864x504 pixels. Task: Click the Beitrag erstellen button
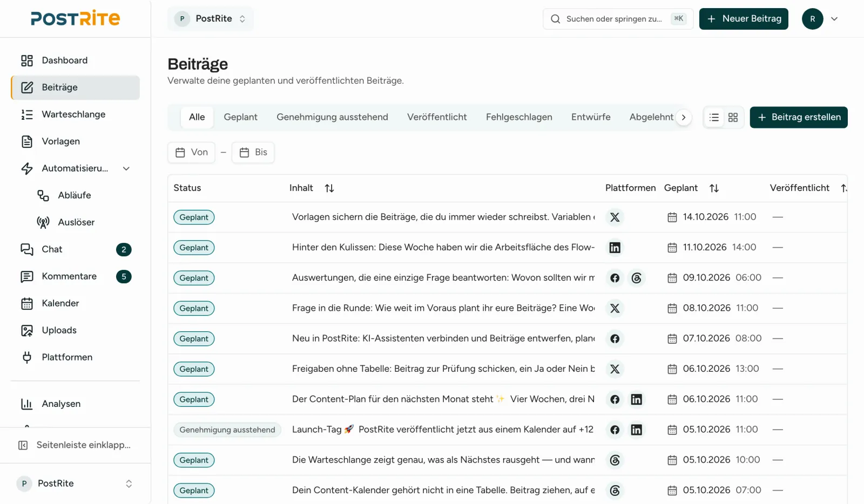click(799, 118)
